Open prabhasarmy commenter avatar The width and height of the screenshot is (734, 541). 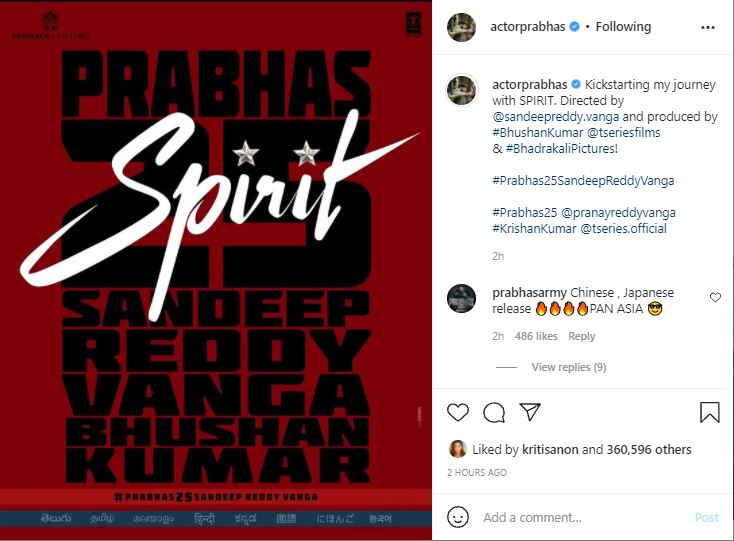pos(462,298)
